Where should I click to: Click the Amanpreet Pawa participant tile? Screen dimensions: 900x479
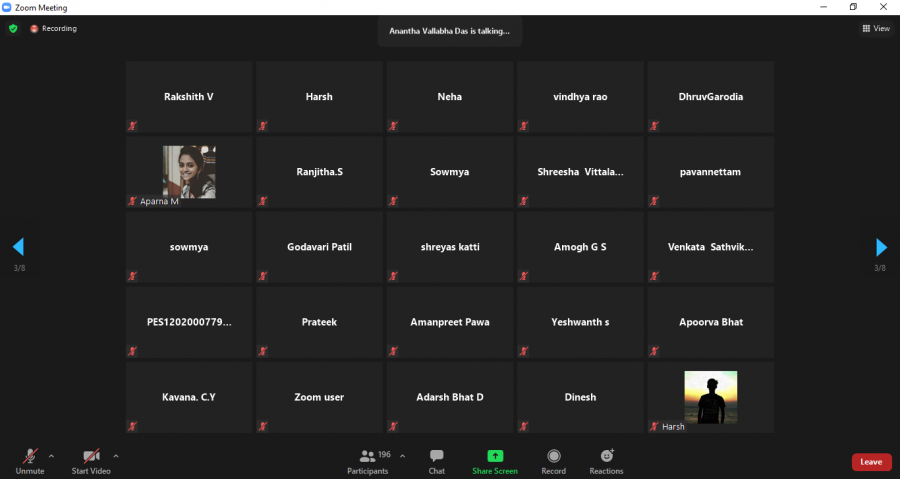pos(450,322)
